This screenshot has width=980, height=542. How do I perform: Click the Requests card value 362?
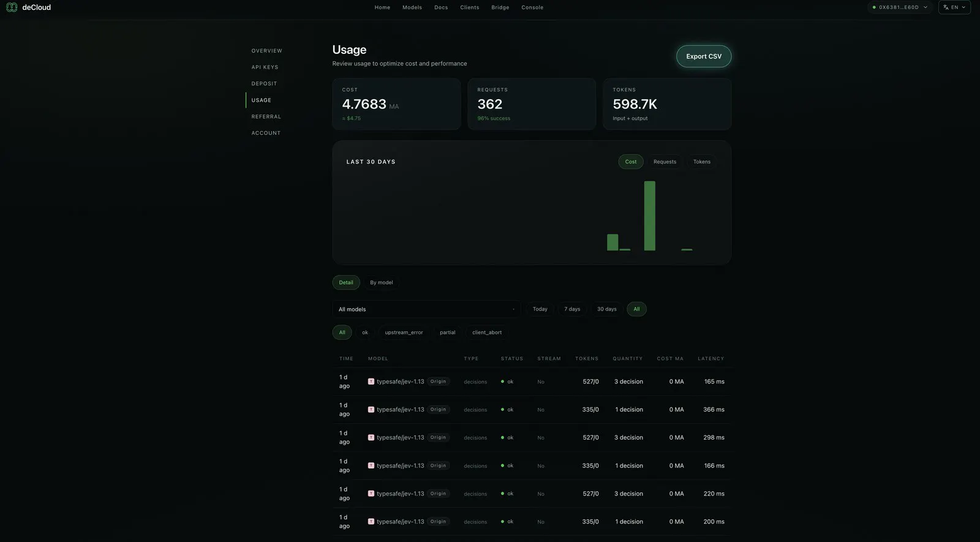tap(490, 104)
